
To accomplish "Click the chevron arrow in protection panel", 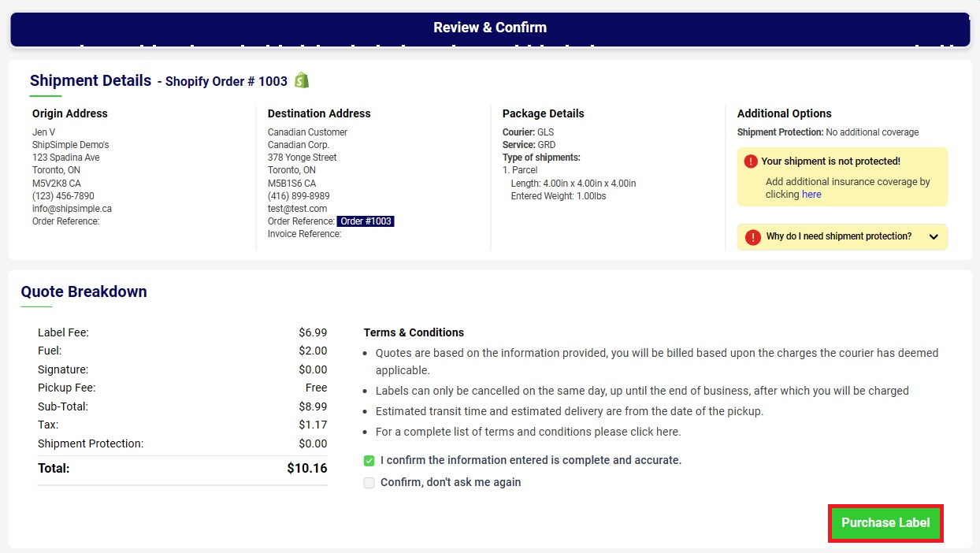I will click(x=934, y=237).
